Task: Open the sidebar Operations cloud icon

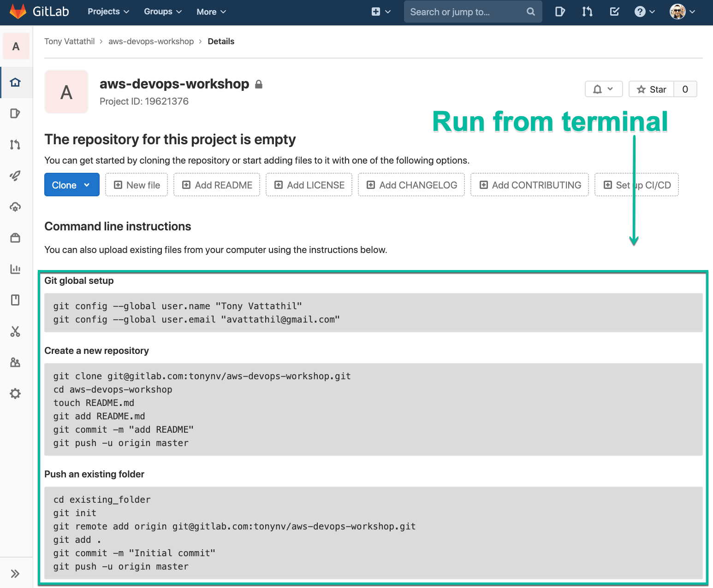Action: click(15, 207)
